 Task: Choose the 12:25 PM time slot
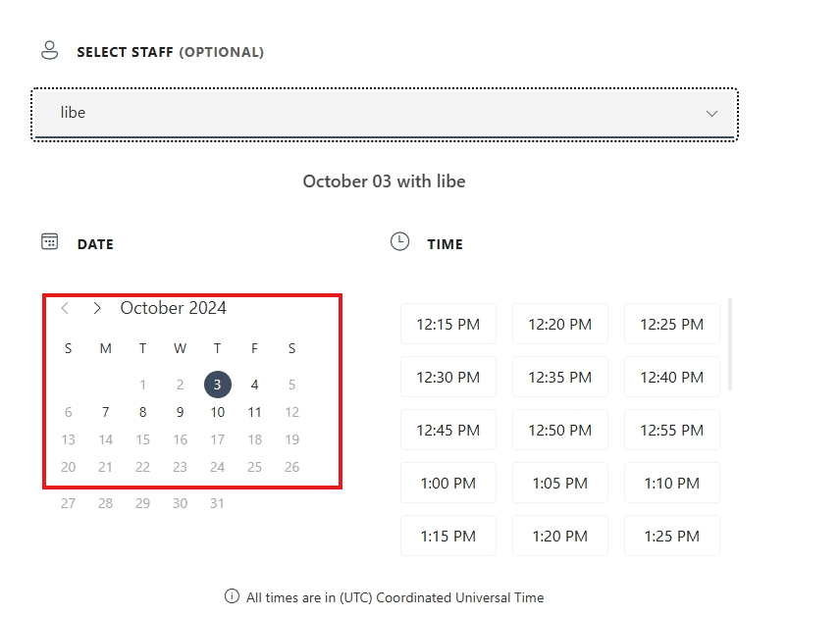(x=672, y=324)
